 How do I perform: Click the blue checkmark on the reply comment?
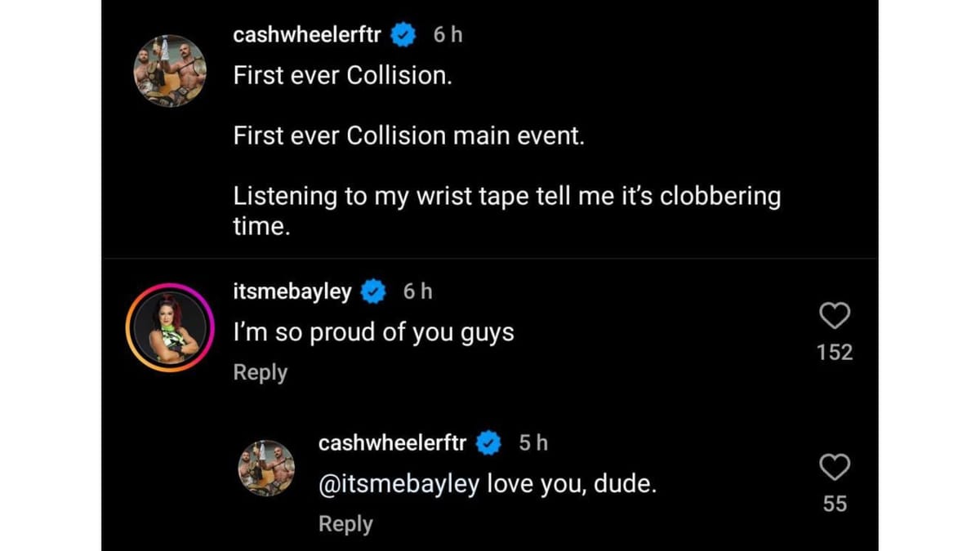[x=487, y=442]
